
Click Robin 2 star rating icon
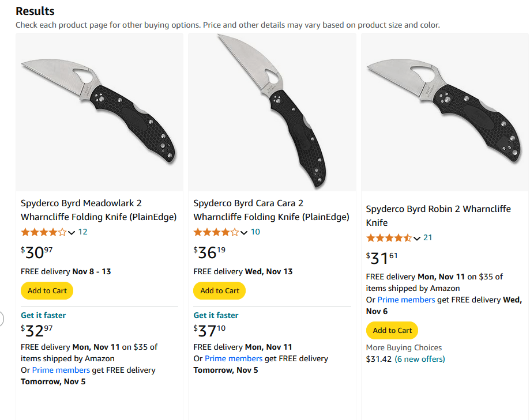389,238
